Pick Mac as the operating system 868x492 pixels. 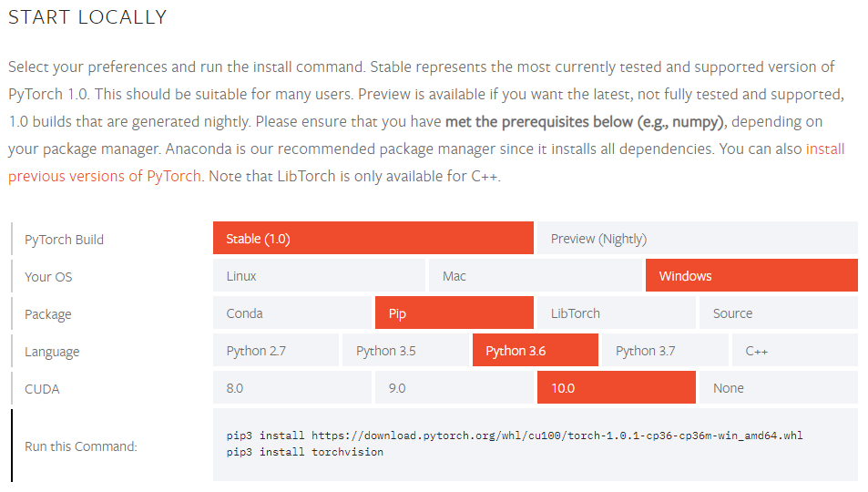(535, 276)
